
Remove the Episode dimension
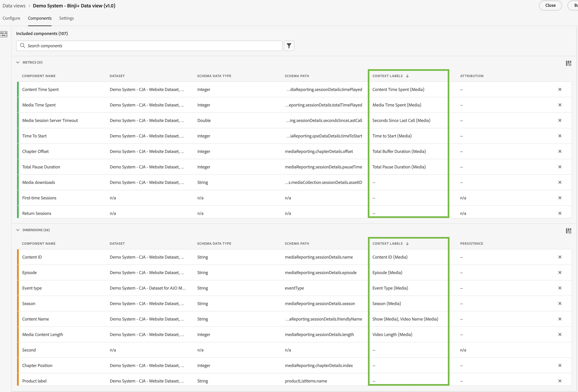(560, 272)
